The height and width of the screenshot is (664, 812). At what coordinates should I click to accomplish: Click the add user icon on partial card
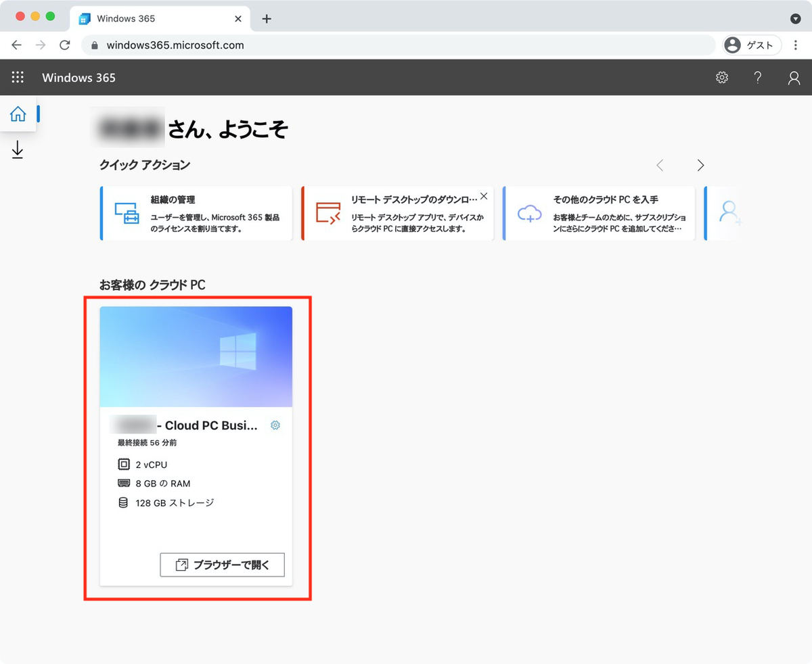point(729,213)
